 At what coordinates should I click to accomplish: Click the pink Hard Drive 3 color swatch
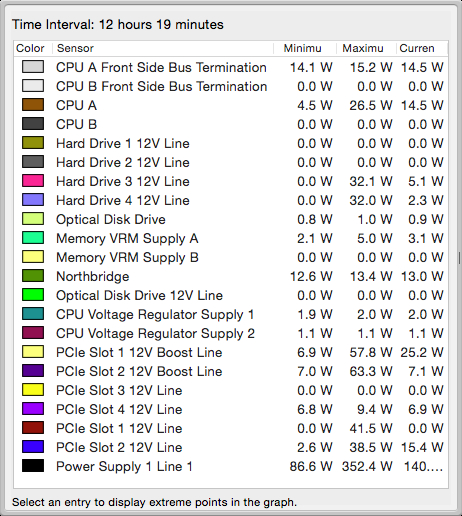[33, 181]
